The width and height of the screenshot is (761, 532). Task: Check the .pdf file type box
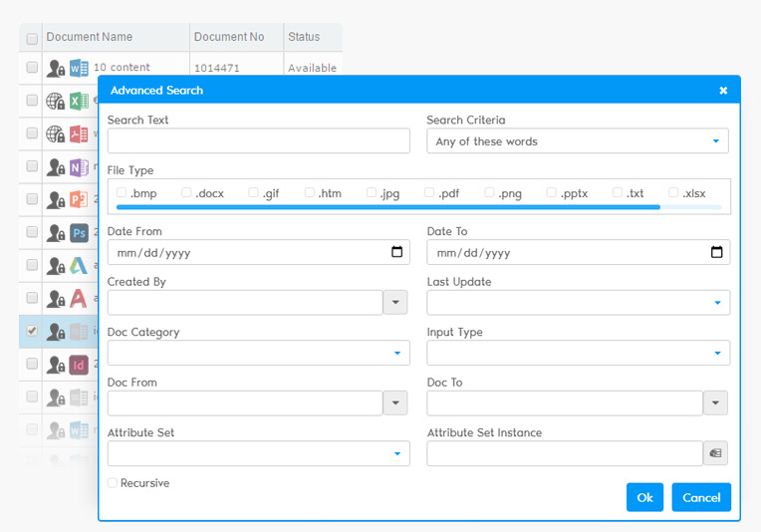(429, 193)
